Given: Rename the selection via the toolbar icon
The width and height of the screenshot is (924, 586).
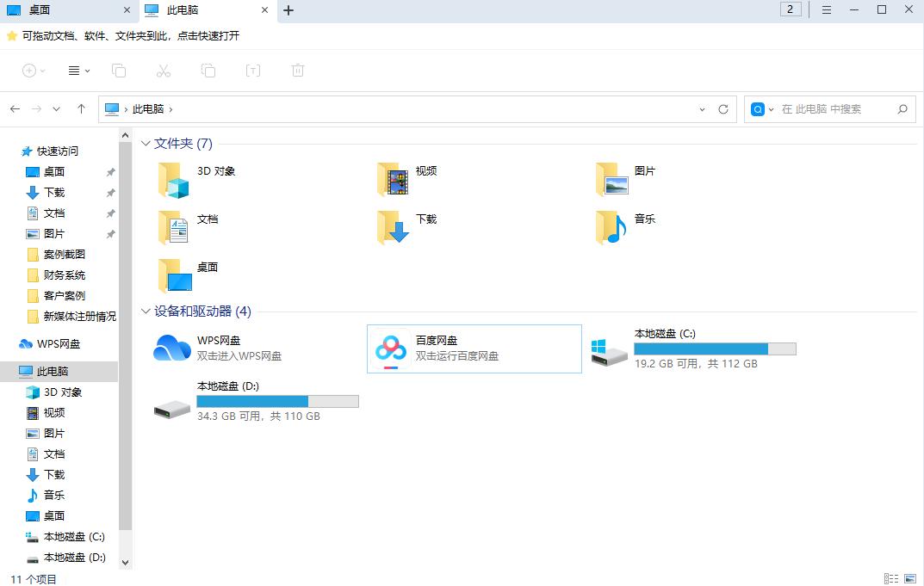Looking at the screenshot, I should point(253,70).
